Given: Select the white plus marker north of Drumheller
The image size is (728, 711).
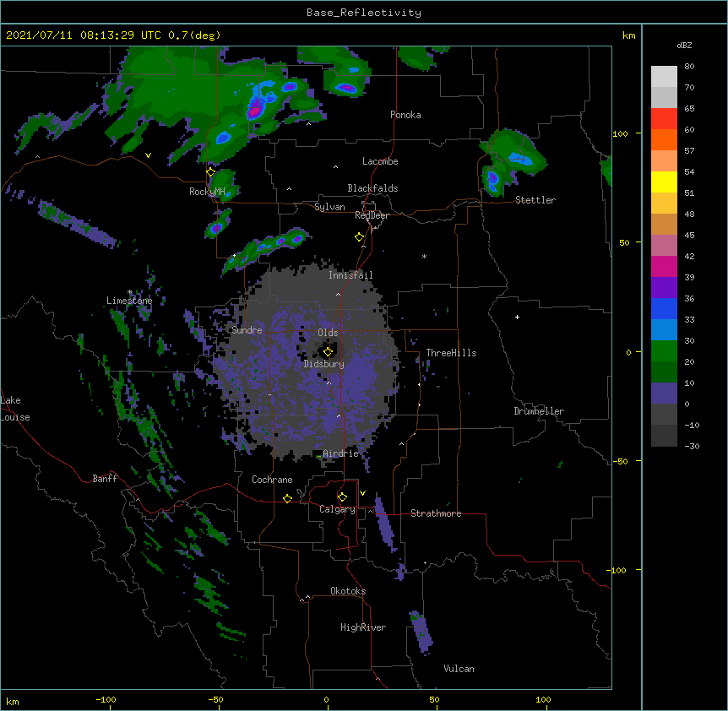Looking at the screenshot, I should 517,317.
